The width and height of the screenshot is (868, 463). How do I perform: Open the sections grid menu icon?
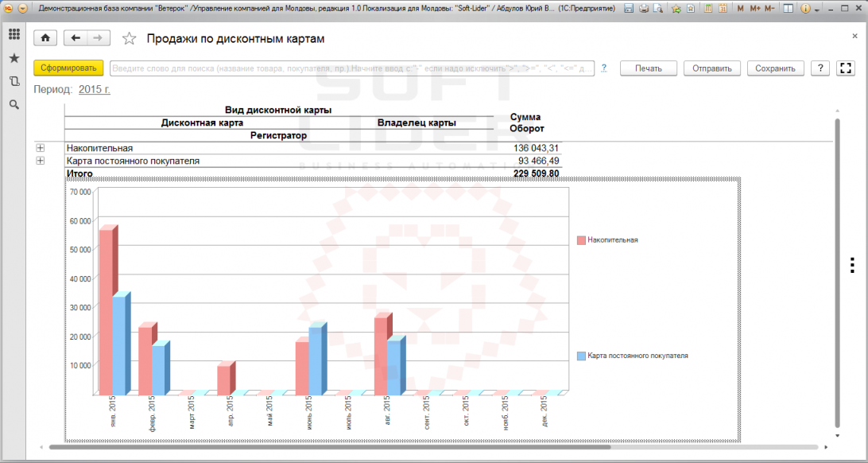tap(14, 34)
